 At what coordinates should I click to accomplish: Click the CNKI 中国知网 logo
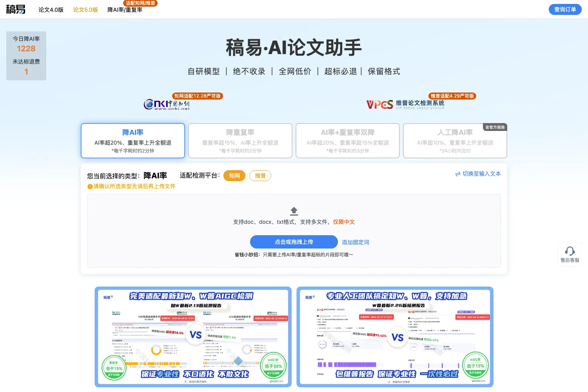pos(167,104)
